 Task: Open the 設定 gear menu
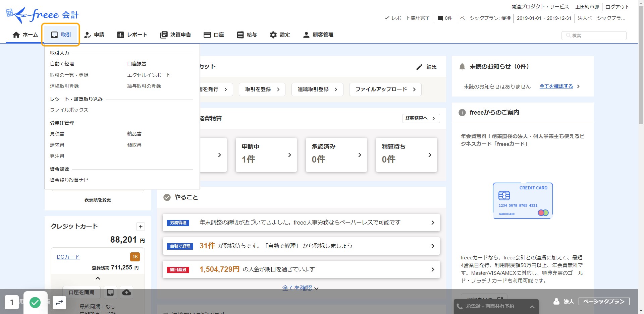point(280,35)
